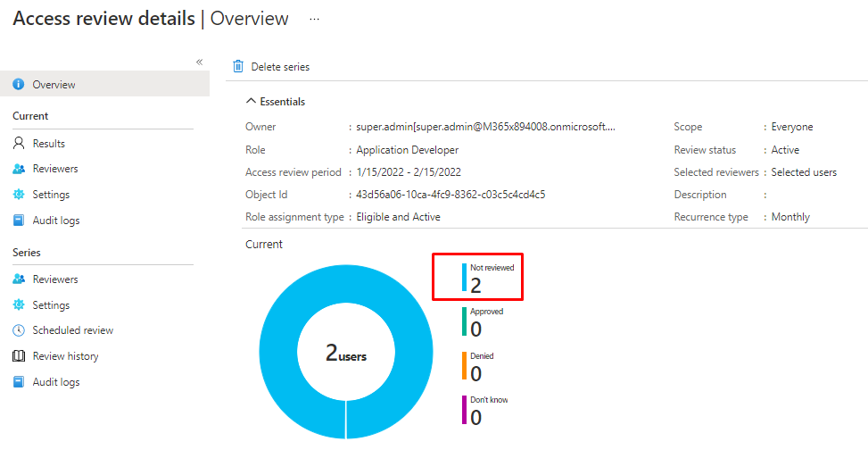
Task: Open Settings under Series section
Action: tap(51, 305)
